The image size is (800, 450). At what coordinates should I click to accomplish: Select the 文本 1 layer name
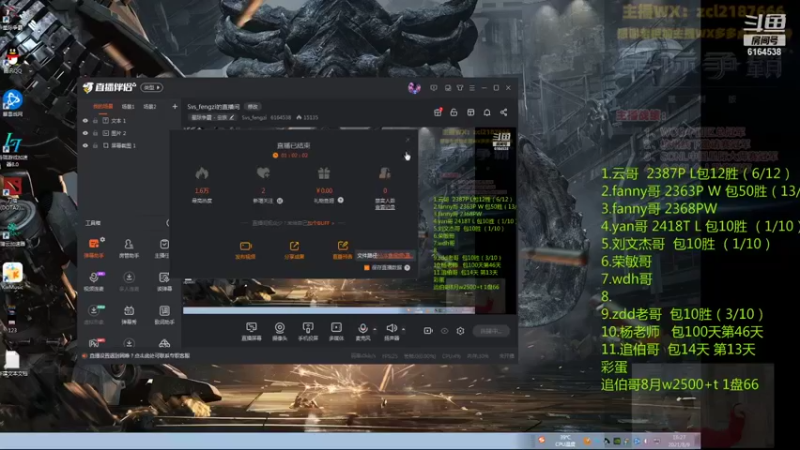click(x=118, y=121)
